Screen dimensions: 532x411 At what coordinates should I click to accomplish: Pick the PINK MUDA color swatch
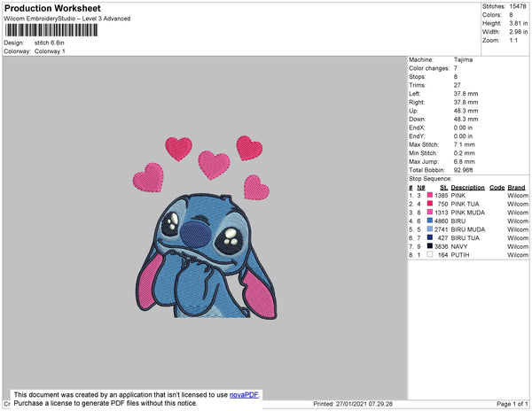(x=430, y=213)
